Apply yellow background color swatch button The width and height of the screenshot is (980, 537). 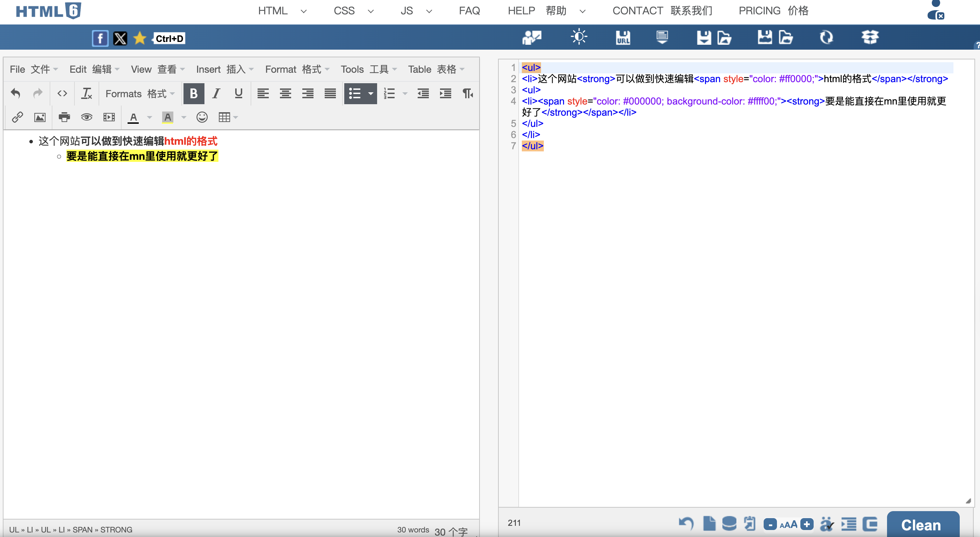[167, 117]
